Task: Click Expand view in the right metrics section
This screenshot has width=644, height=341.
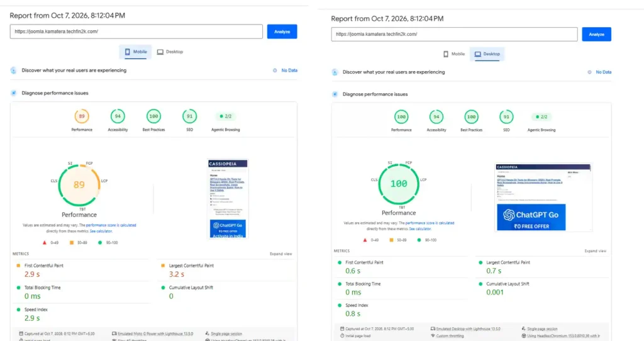Action: coord(596,251)
